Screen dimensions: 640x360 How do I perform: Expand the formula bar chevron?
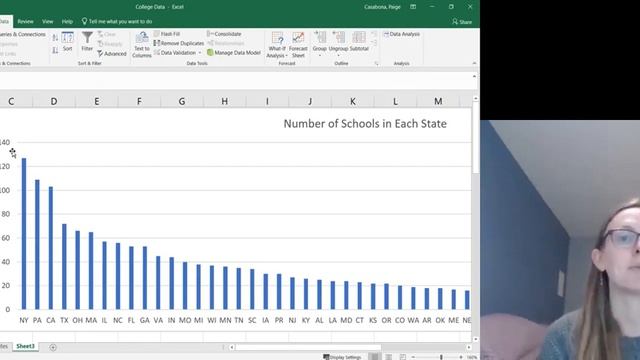(474, 76)
